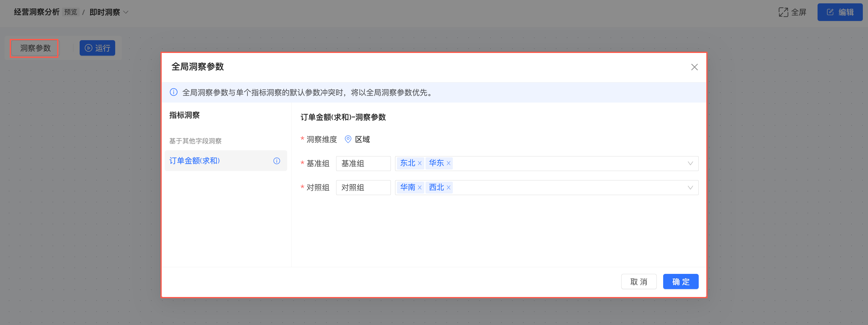This screenshot has width=868, height=325.
Task: Open the 洞察参数 button
Action: point(35,48)
